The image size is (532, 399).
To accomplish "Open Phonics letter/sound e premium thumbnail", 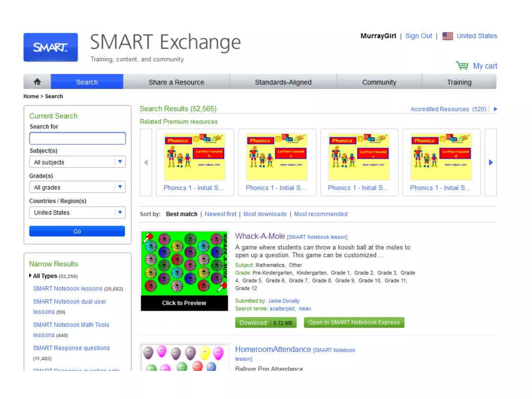I will [277, 157].
